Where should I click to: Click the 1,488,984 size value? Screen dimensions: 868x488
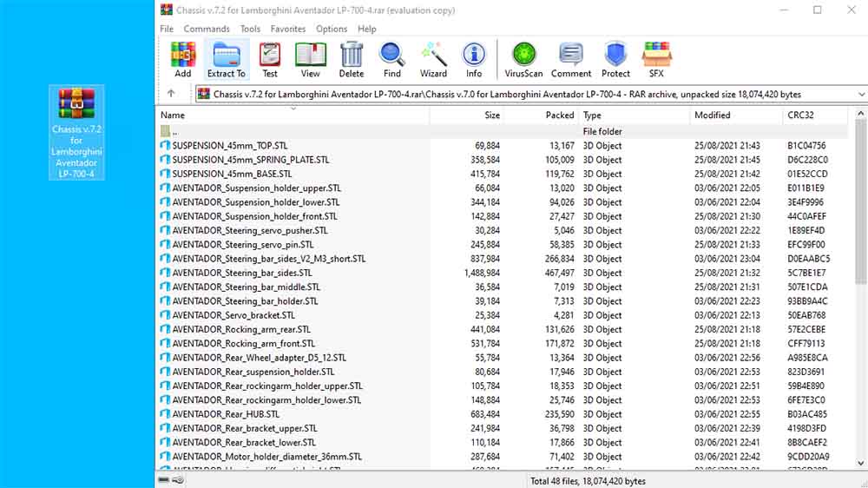[x=482, y=273]
